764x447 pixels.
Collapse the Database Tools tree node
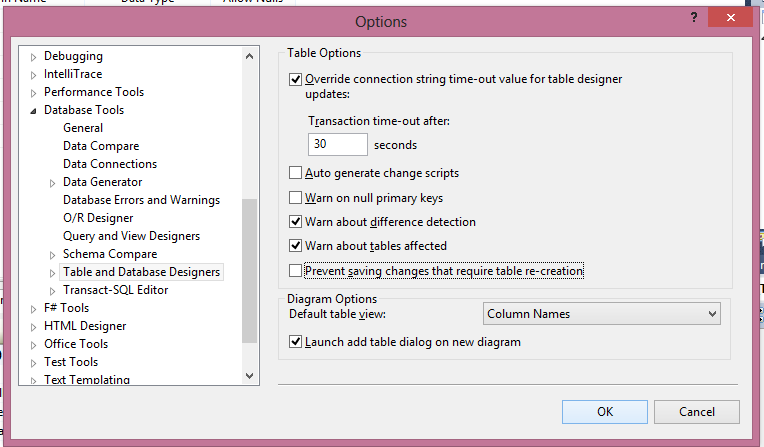pyautogui.click(x=34, y=110)
